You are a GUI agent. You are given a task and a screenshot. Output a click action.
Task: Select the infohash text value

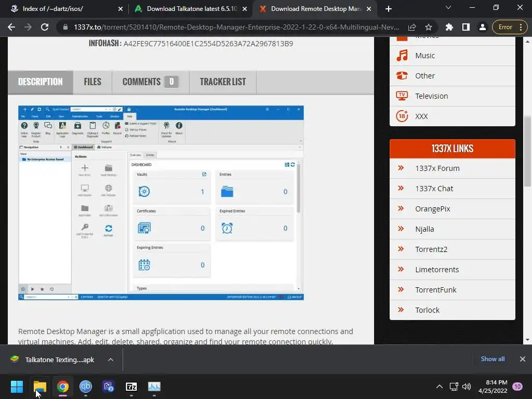click(208, 44)
